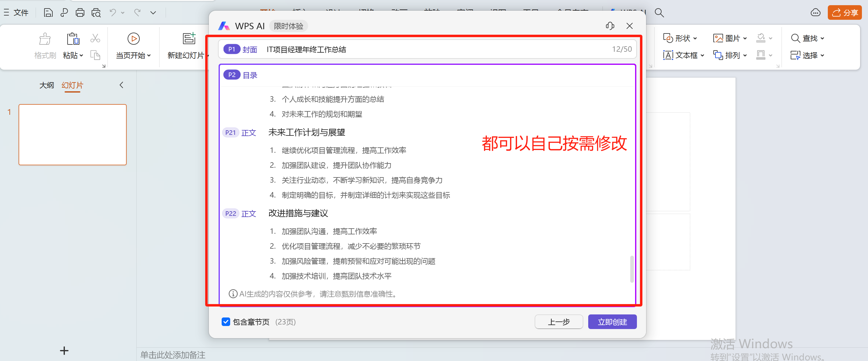Screen dimensions: 868x361
Task: Click the 立即创建 button
Action: 612,322
